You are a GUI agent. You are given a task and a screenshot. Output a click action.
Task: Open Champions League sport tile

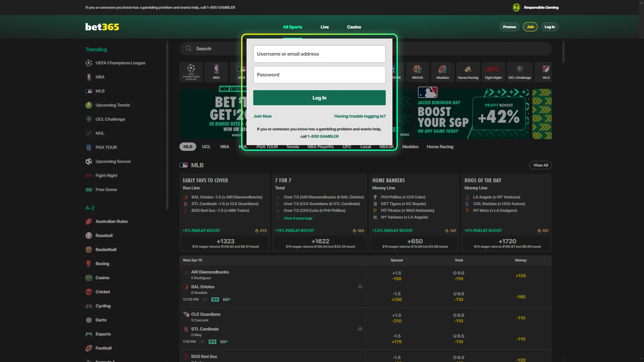[x=191, y=72]
